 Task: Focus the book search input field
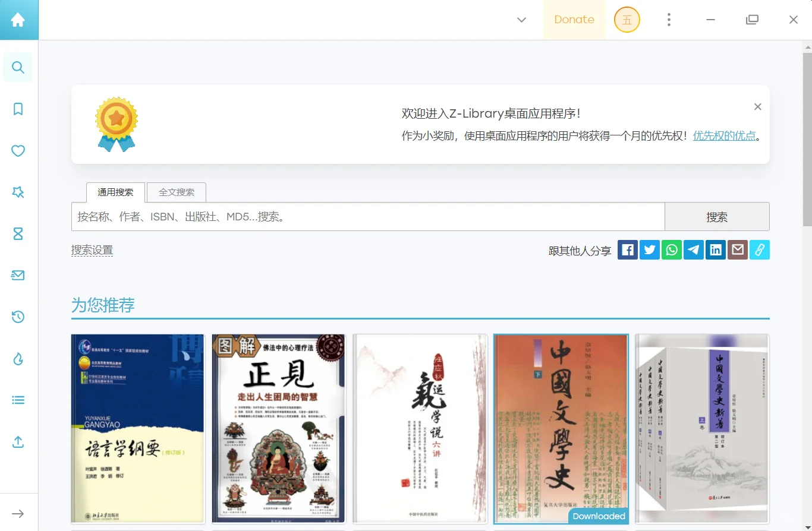coord(368,217)
